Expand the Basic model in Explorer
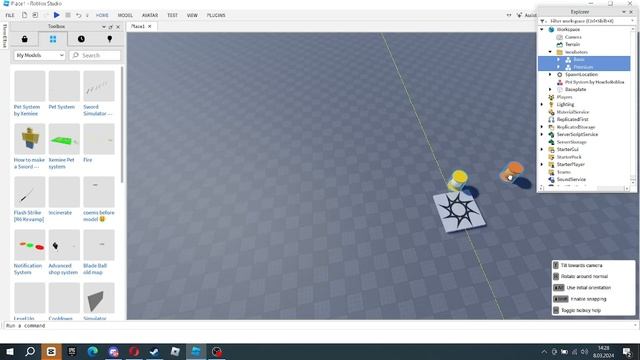 pyautogui.click(x=558, y=60)
